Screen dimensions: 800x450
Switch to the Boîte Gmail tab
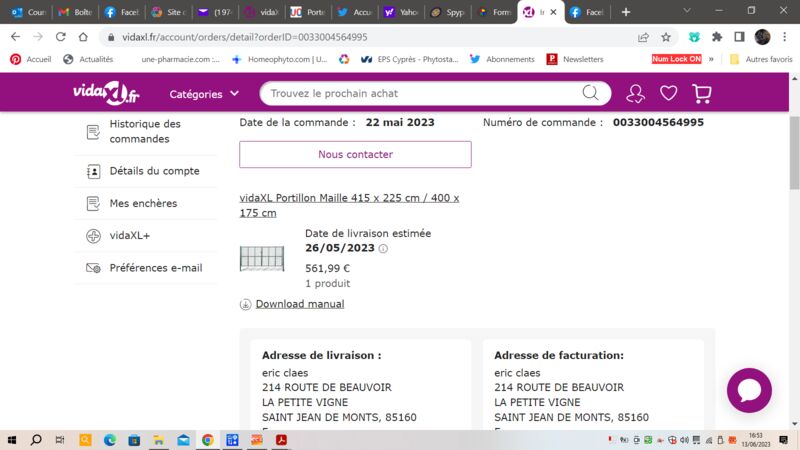pyautogui.click(x=75, y=12)
